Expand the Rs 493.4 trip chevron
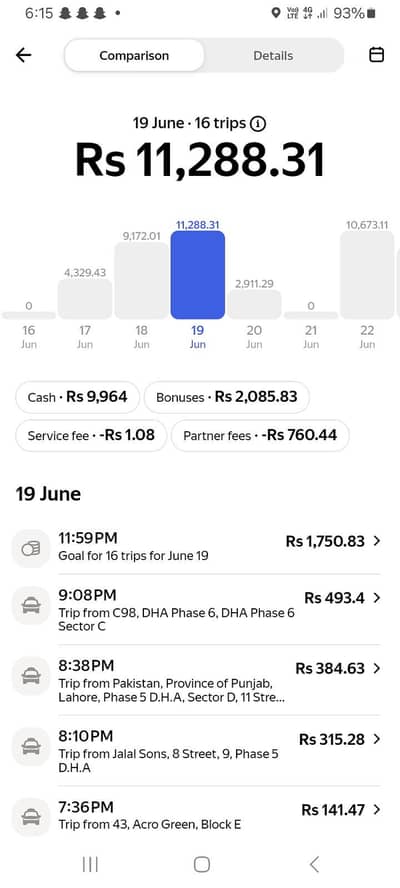The image size is (400, 888). pos(377,597)
